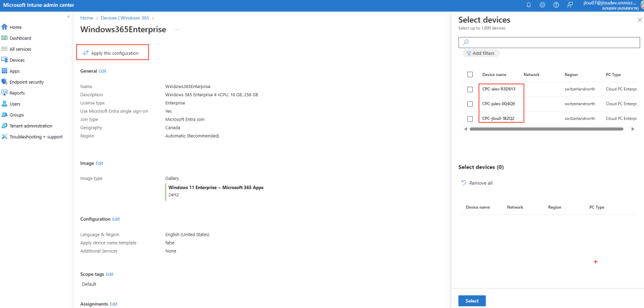Click the scrollbar's right arrow in device list
The height and width of the screenshot is (308, 644).
coord(633,129)
